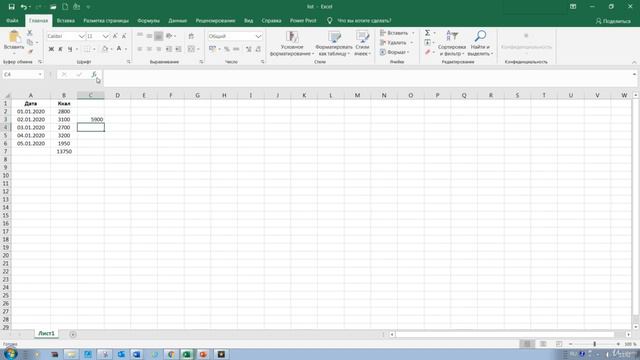Open the Разметка страницы ribbon tab
The height and width of the screenshot is (360, 640).
pyautogui.click(x=106, y=20)
